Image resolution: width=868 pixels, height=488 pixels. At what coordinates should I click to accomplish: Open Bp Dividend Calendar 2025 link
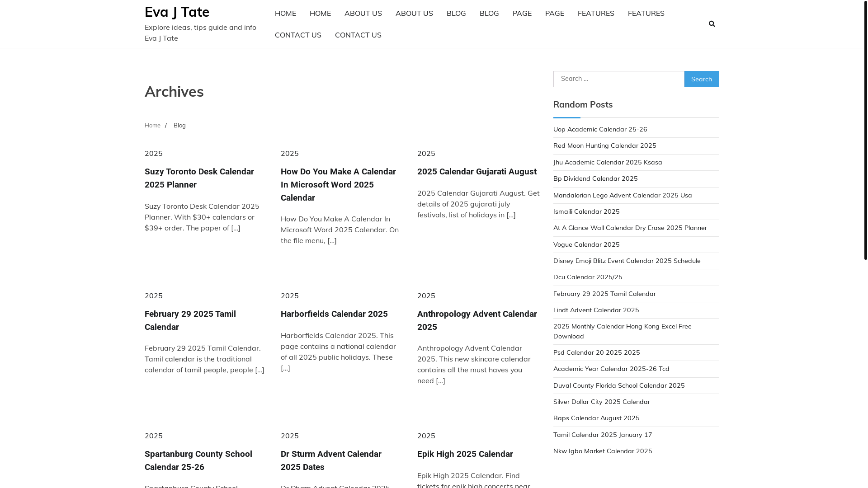pos(595,178)
